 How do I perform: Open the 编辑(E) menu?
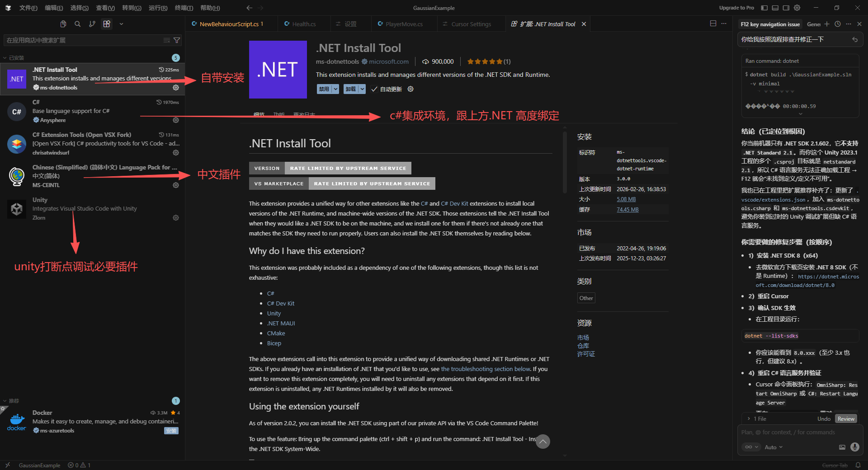[54, 8]
